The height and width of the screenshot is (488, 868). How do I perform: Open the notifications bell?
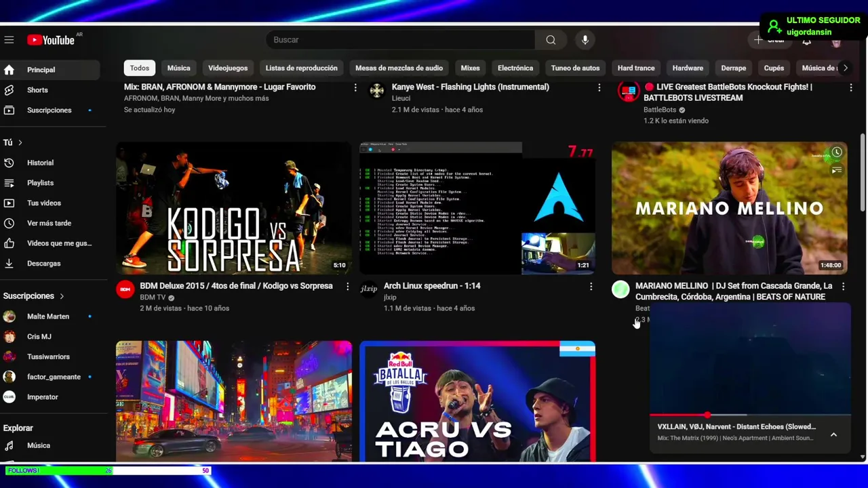[x=807, y=41]
